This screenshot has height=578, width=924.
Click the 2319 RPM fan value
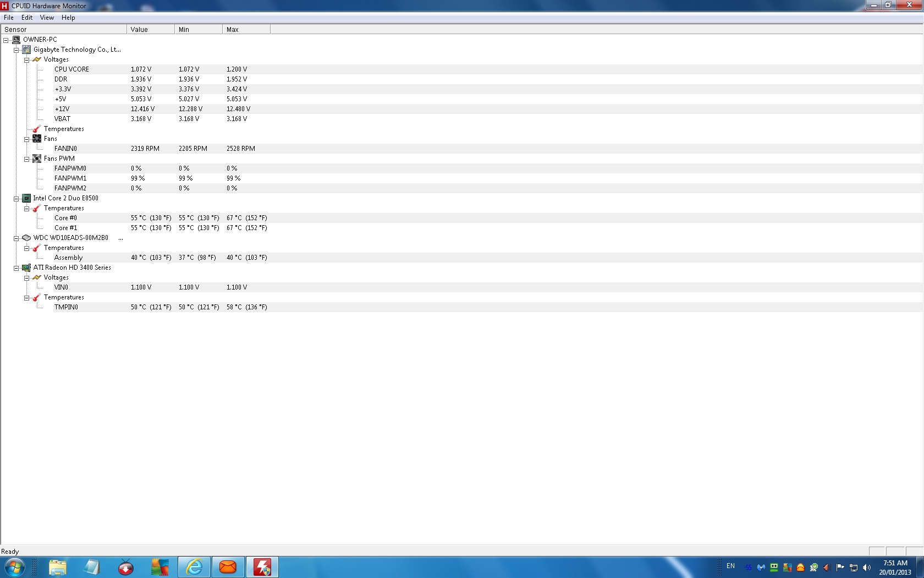145,149
